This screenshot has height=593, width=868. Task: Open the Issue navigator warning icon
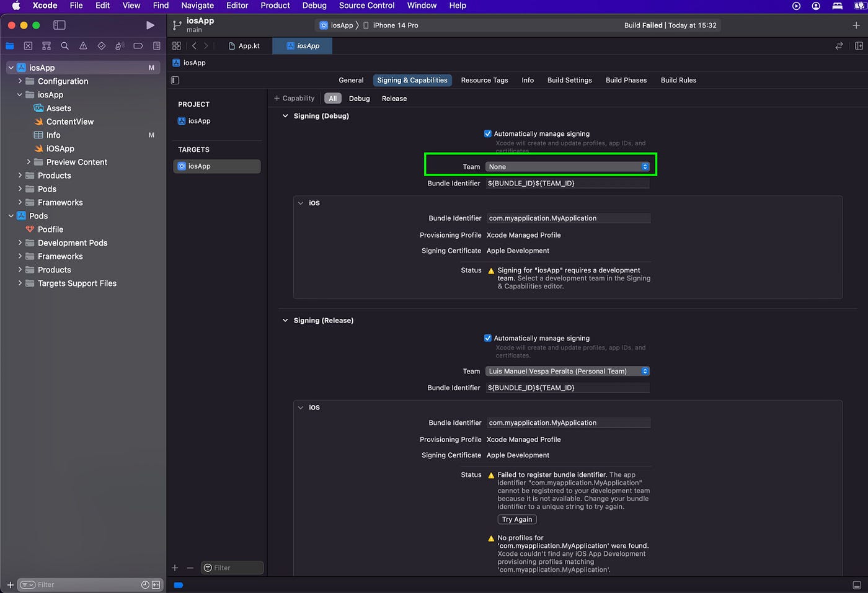[x=83, y=46]
